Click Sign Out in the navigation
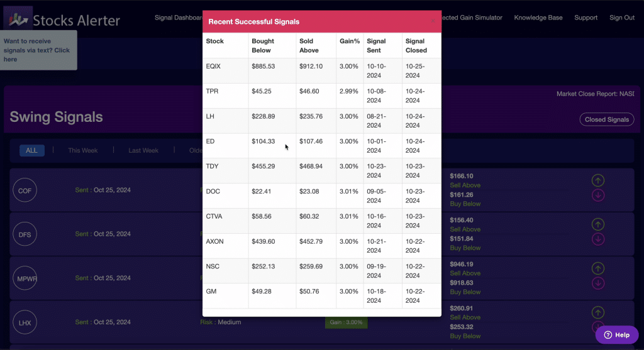The image size is (644, 350). click(x=622, y=18)
